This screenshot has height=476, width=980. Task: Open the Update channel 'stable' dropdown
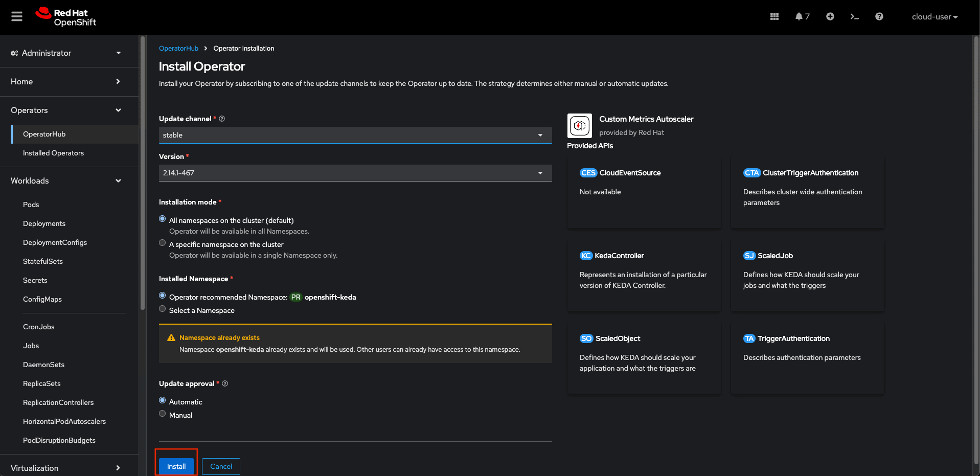355,135
